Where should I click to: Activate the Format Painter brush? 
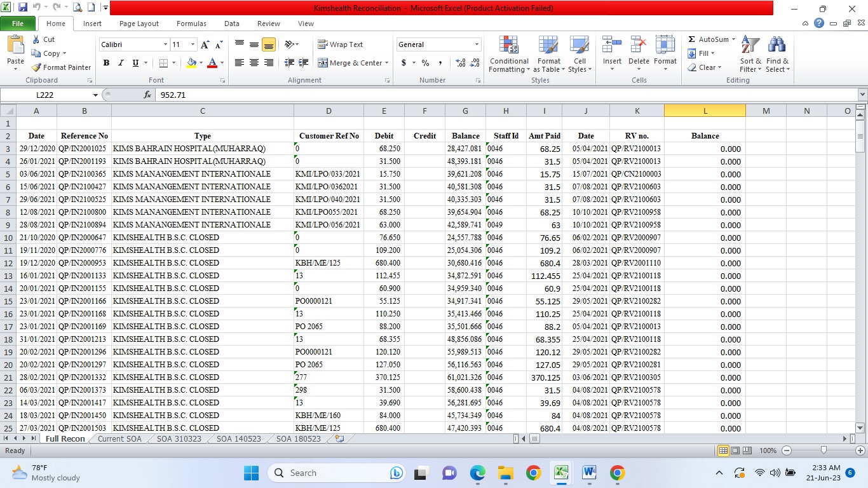pos(36,67)
